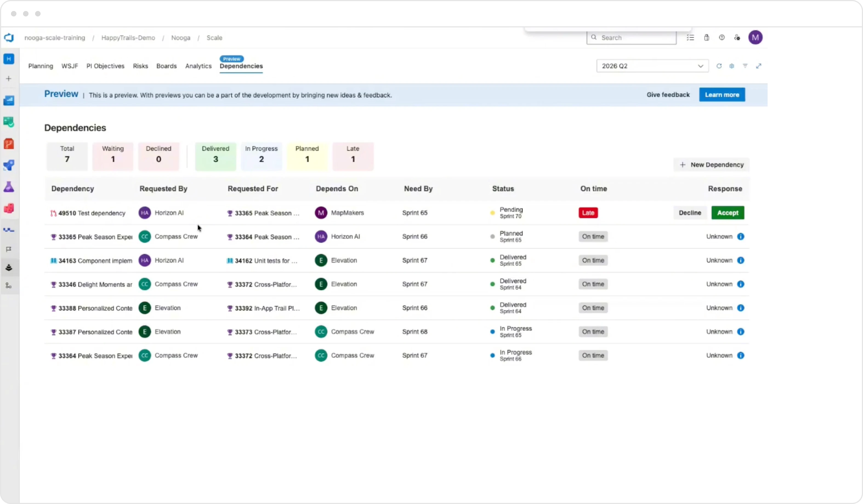Click the red Late badge
This screenshot has height=504, width=863.
click(588, 213)
